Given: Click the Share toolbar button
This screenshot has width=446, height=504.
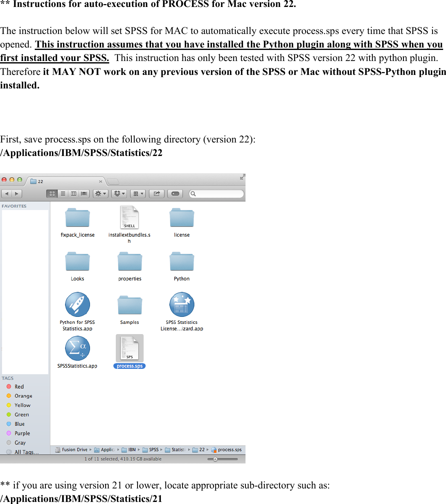Looking at the screenshot, I should (x=157, y=194).
